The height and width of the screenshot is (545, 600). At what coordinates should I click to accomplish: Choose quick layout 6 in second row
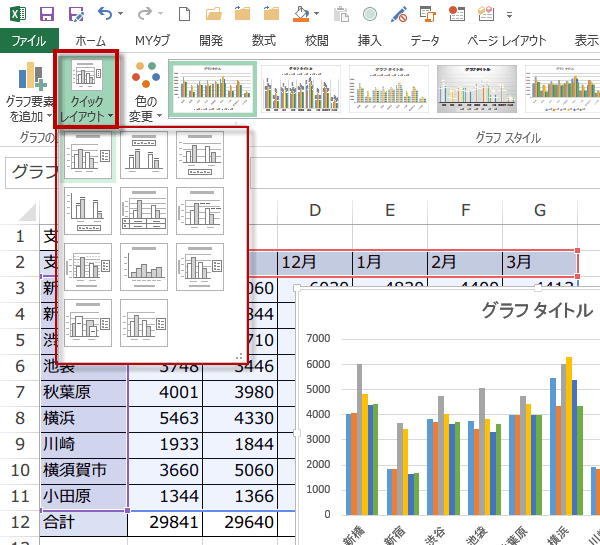[200, 211]
